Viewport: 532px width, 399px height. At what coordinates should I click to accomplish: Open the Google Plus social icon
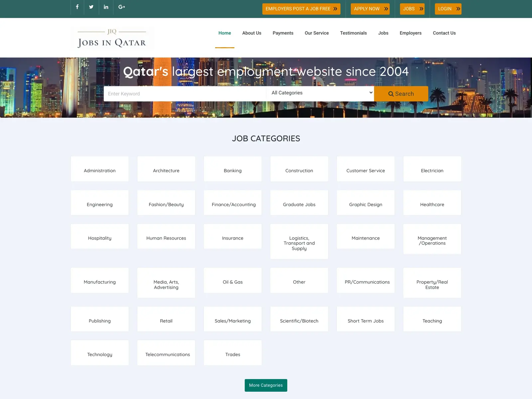122,7
